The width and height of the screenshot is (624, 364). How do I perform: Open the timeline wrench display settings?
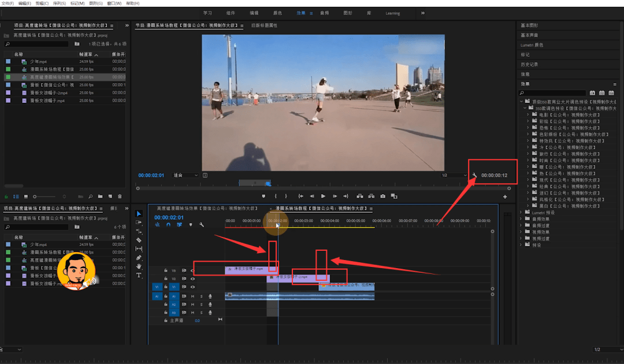tap(202, 225)
